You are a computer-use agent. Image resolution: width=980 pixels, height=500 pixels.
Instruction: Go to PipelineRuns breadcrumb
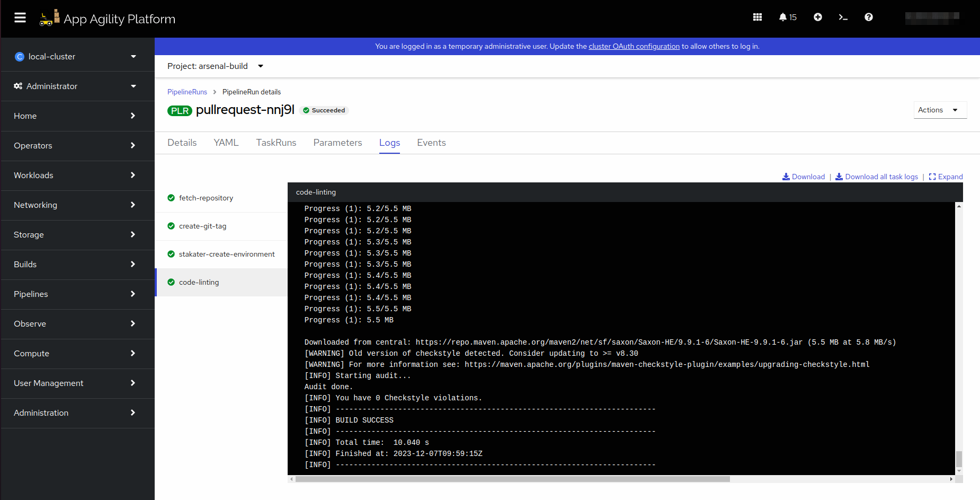point(187,92)
